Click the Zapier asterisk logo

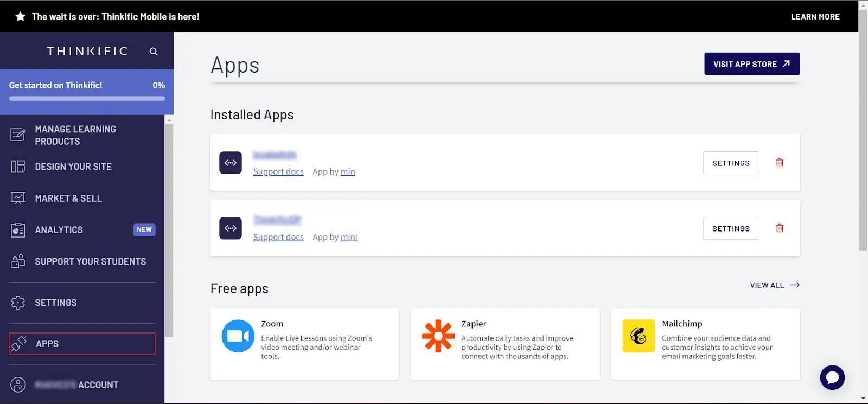[438, 336]
